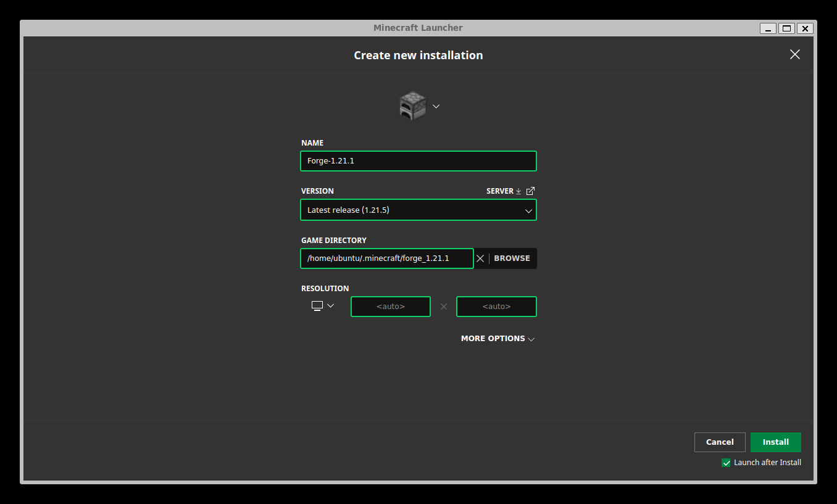The width and height of the screenshot is (837, 504).
Task: Click the green Install button
Action: (x=776, y=442)
